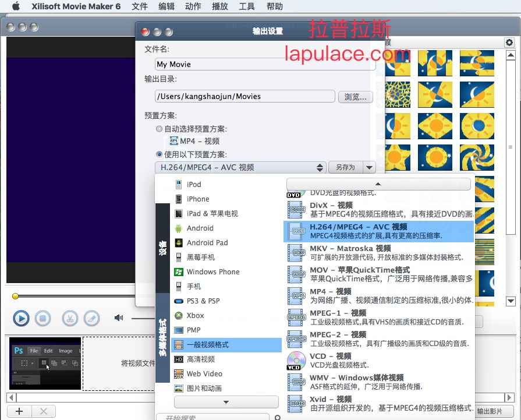Image resolution: width=521 pixels, height=420 pixels.
Task: Select Android Pad category
Action: [226, 243]
